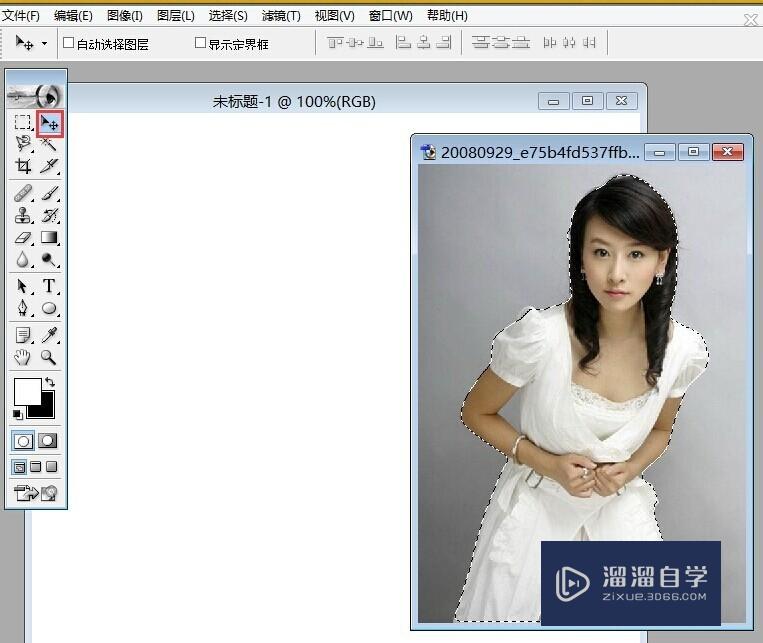763x643 pixels.
Task: Reset to default colors icon
Action: [x=18, y=415]
